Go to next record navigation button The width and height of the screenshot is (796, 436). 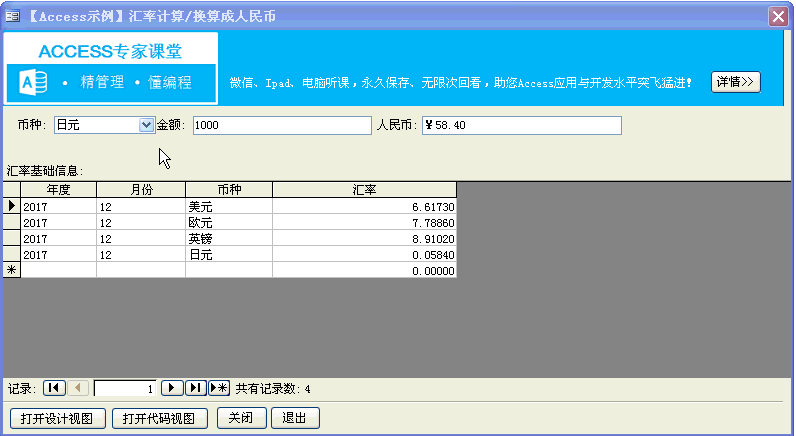pyautogui.click(x=172, y=388)
